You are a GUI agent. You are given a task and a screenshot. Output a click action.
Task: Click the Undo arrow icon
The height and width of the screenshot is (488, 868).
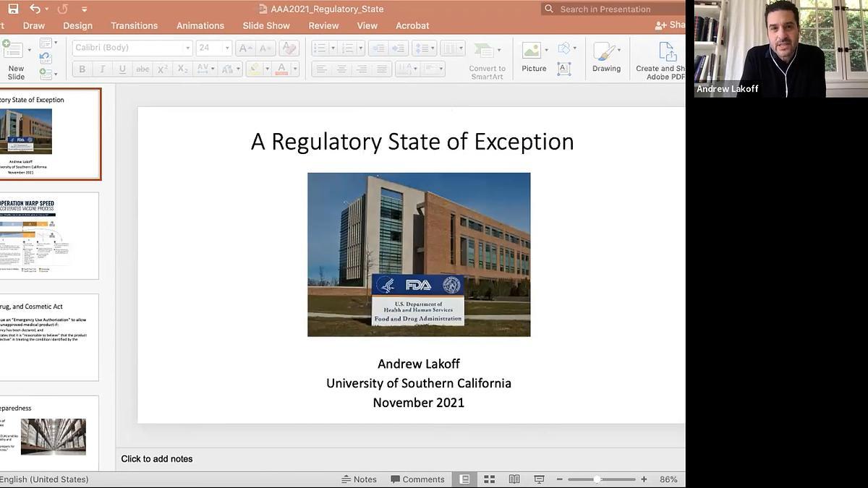click(x=35, y=9)
